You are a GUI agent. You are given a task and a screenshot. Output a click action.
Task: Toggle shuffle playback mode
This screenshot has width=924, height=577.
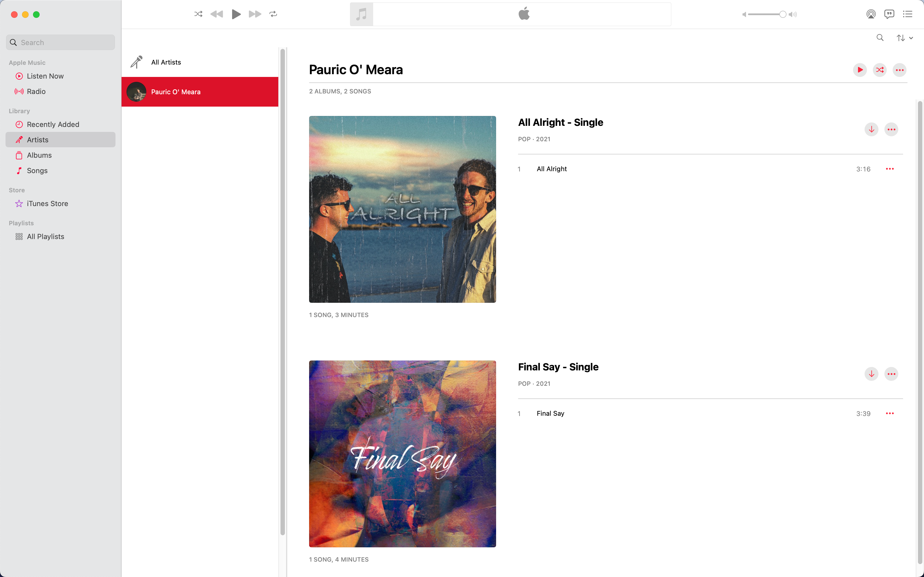tap(198, 14)
